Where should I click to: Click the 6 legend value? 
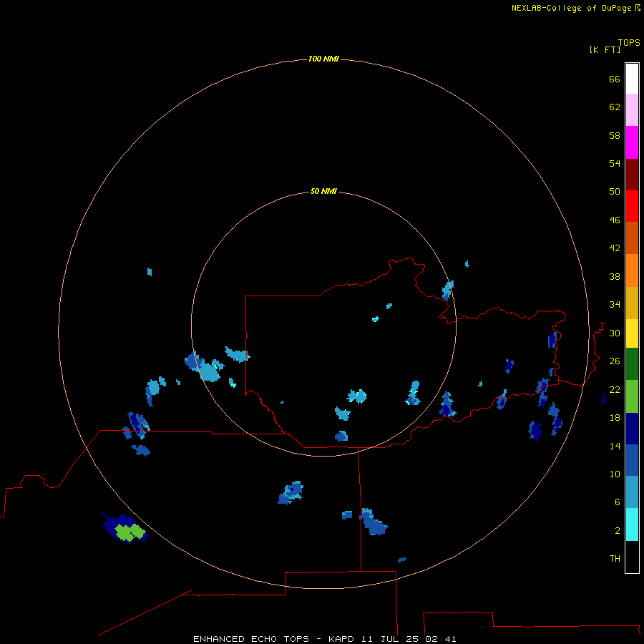point(618,502)
